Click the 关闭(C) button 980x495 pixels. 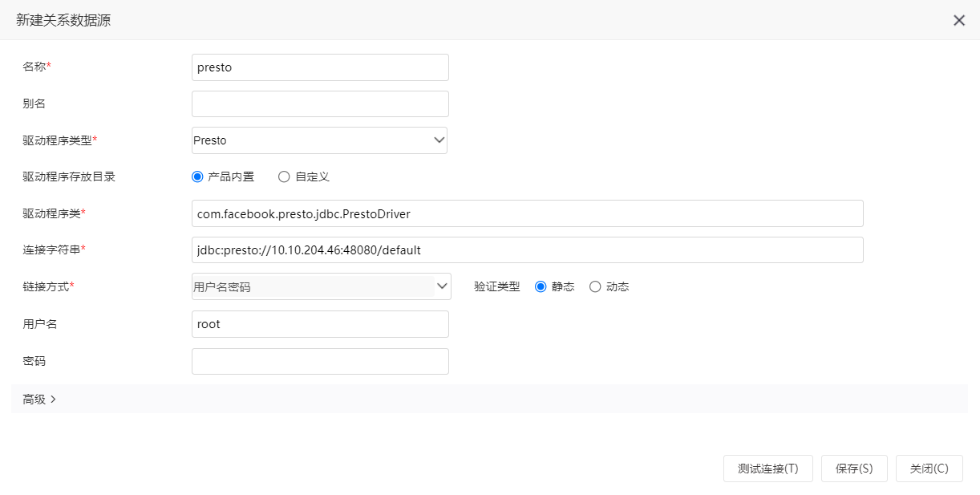[929, 469]
